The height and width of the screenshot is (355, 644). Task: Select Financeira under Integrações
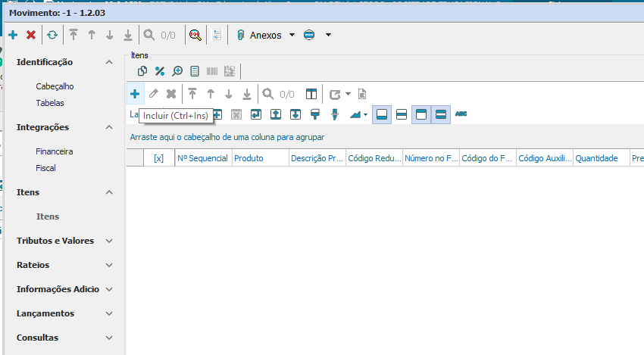coord(55,151)
